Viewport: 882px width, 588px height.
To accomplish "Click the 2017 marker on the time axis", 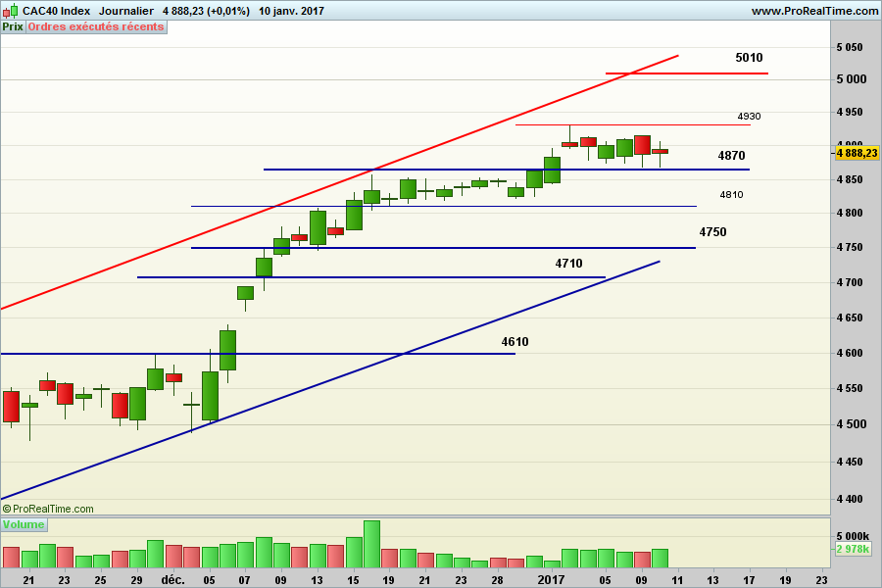I will coord(553,579).
